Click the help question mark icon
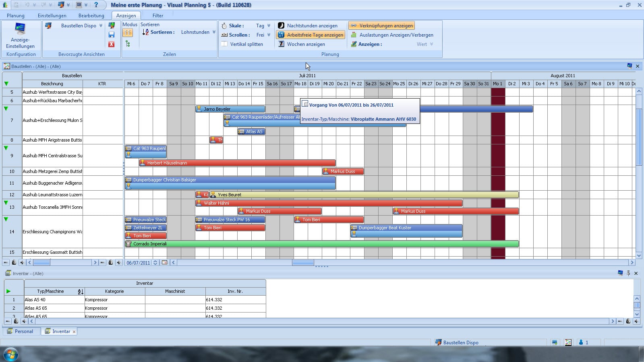This screenshot has width=644, height=362. tap(96, 5)
